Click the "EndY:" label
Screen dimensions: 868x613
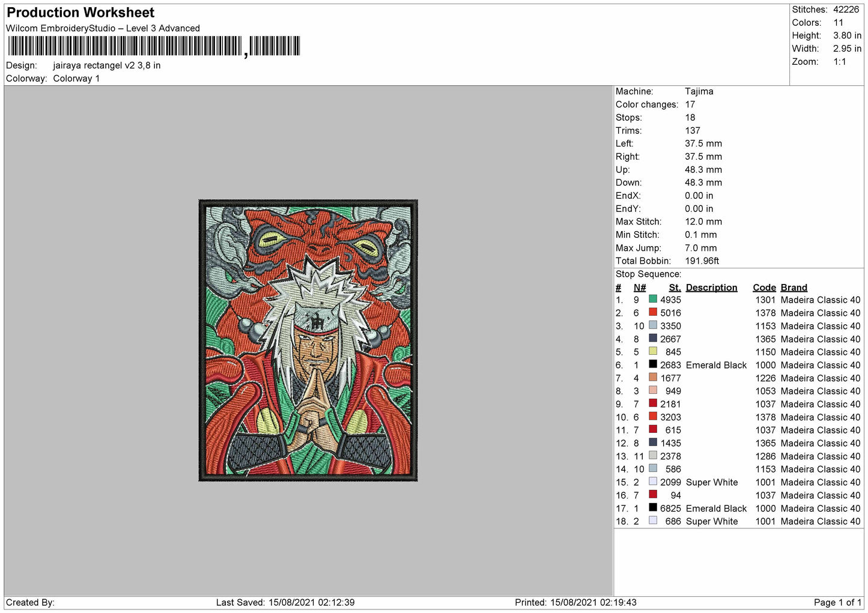pos(628,209)
